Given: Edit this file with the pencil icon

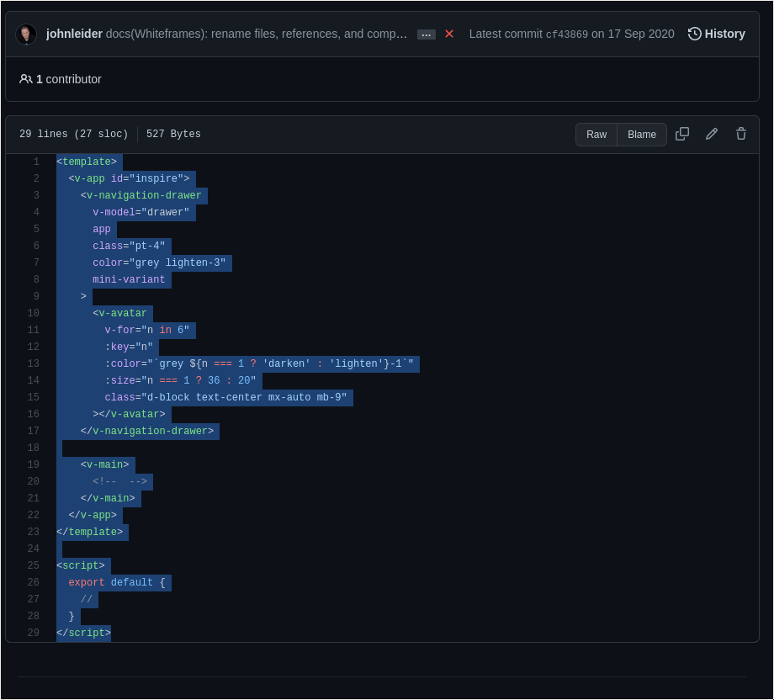Looking at the screenshot, I should pos(711,134).
